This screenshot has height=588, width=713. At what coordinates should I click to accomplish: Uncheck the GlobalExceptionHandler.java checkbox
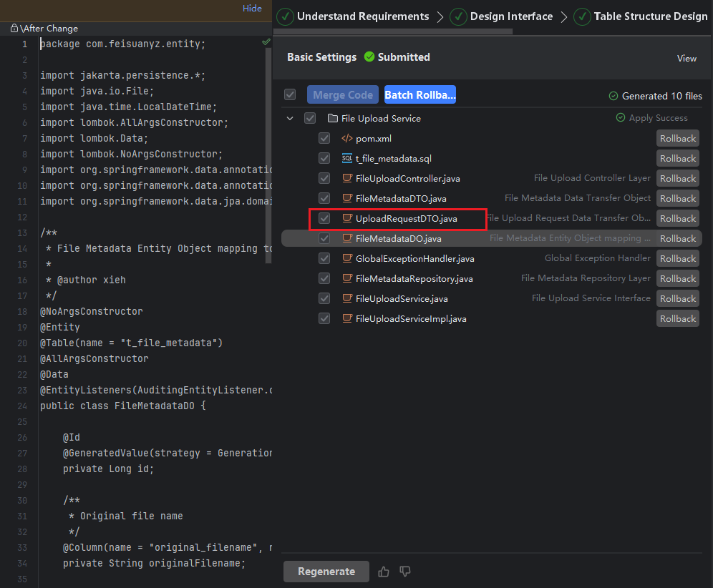(324, 259)
